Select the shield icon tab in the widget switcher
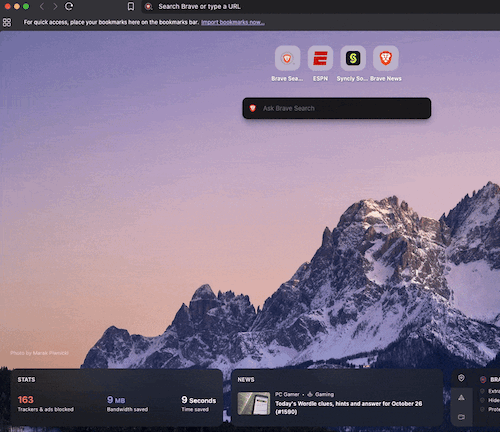The image size is (500, 432). [461, 378]
